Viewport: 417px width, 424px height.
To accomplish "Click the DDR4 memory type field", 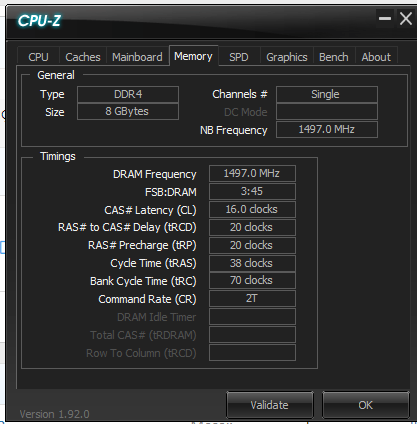I will pos(128,94).
